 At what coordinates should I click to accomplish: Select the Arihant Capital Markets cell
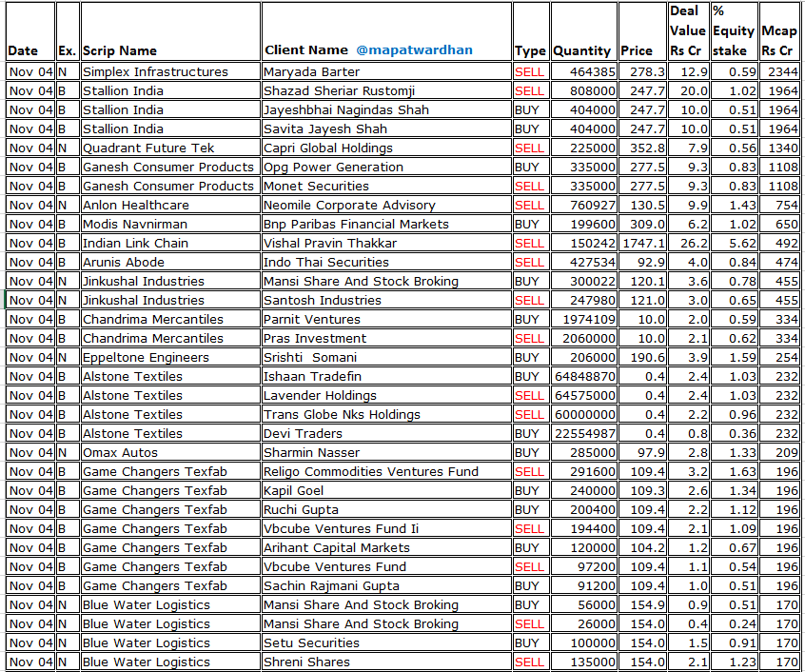[x=386, y=546]
